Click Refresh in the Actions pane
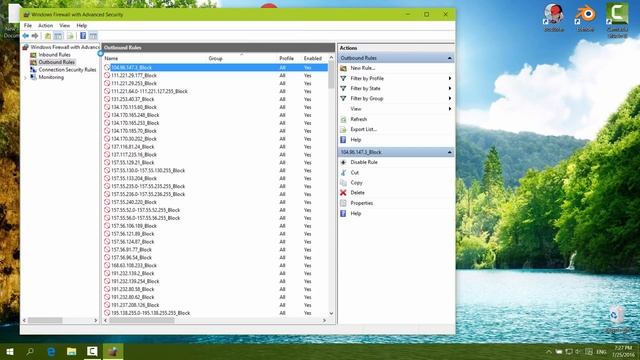The height and width of the screenshot is (360, 640). (359, 119)
